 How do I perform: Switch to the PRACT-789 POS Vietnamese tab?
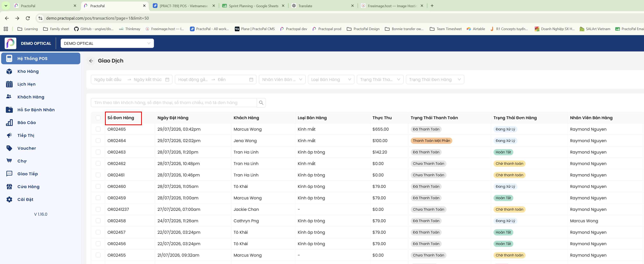click(x=184, y=6)
